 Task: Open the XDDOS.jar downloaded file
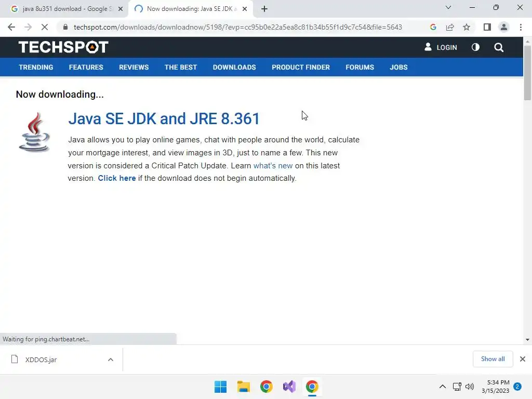[x=41, y=360]
